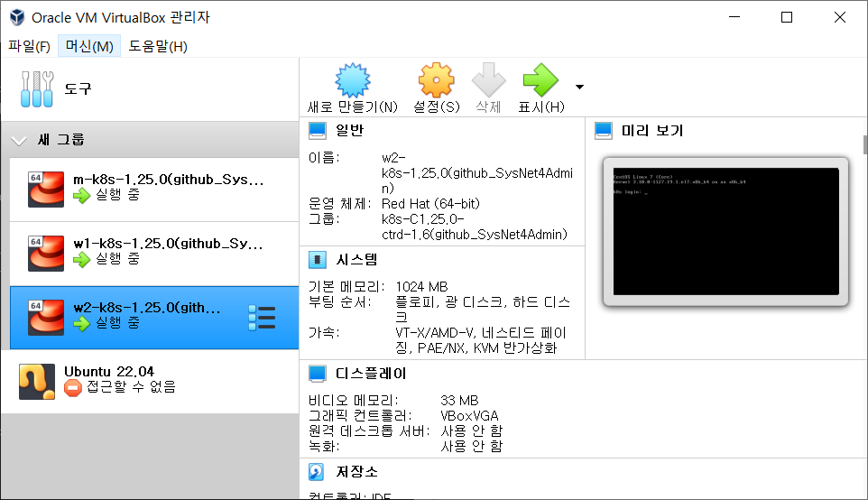Click the 그룹 label in 일반
Screen dimensions: 868x500
pyautogui.click(x=324, y=219)
